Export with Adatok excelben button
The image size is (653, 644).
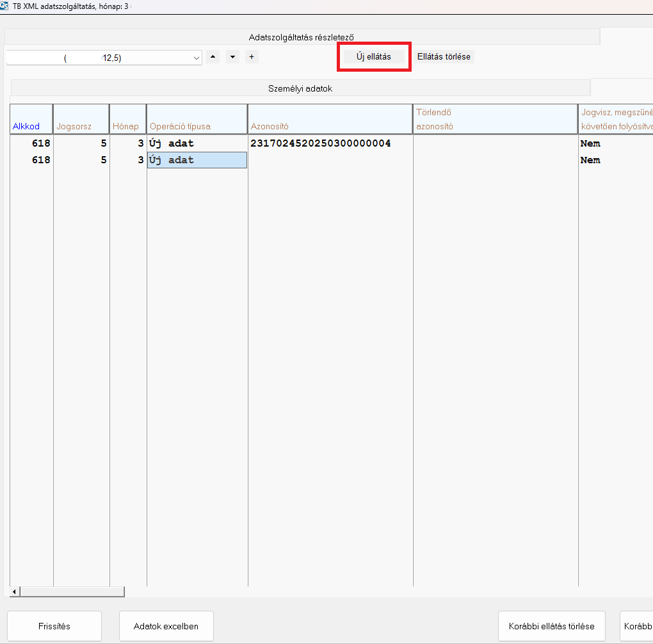point(166,626)
